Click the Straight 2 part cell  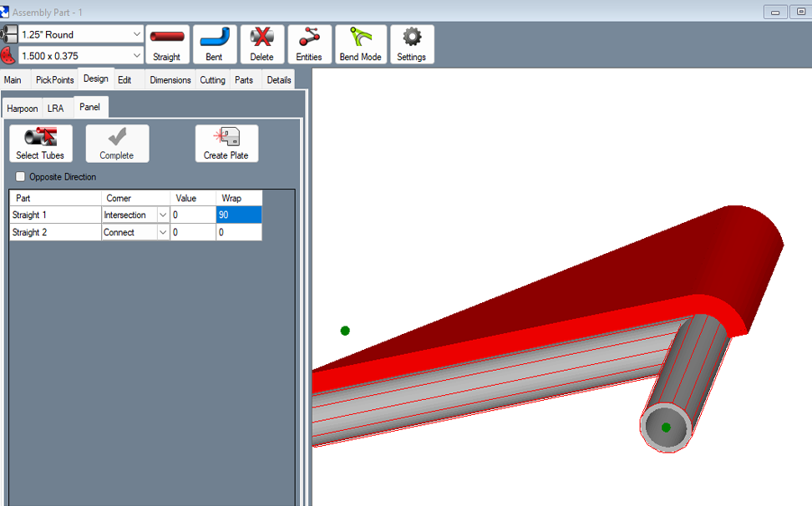coord(55,232)
